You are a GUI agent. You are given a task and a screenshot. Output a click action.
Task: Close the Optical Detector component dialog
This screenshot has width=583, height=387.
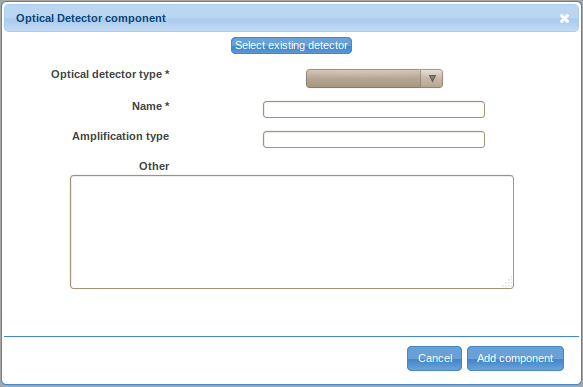[x=564, y=19]
